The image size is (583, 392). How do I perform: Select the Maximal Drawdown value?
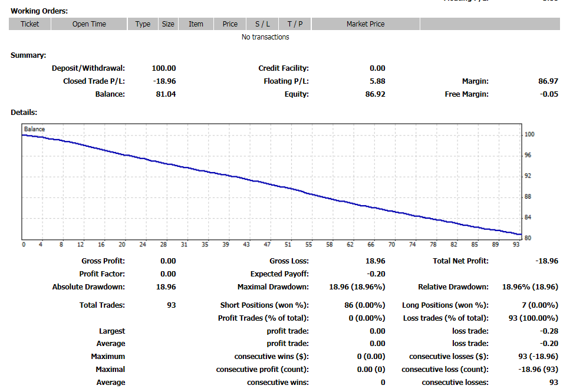pyautogui.click(x=357, y=287)
